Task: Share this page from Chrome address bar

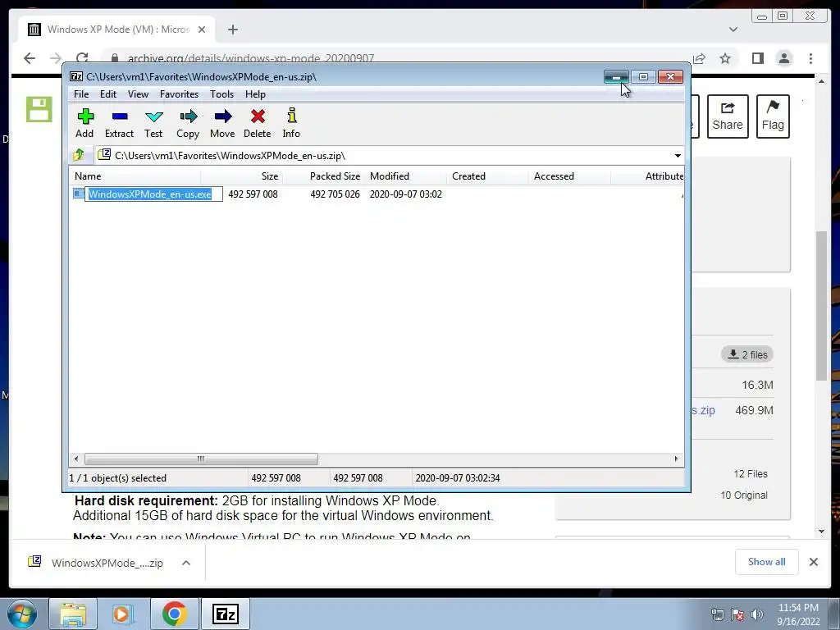Action: tap(699, 58)
